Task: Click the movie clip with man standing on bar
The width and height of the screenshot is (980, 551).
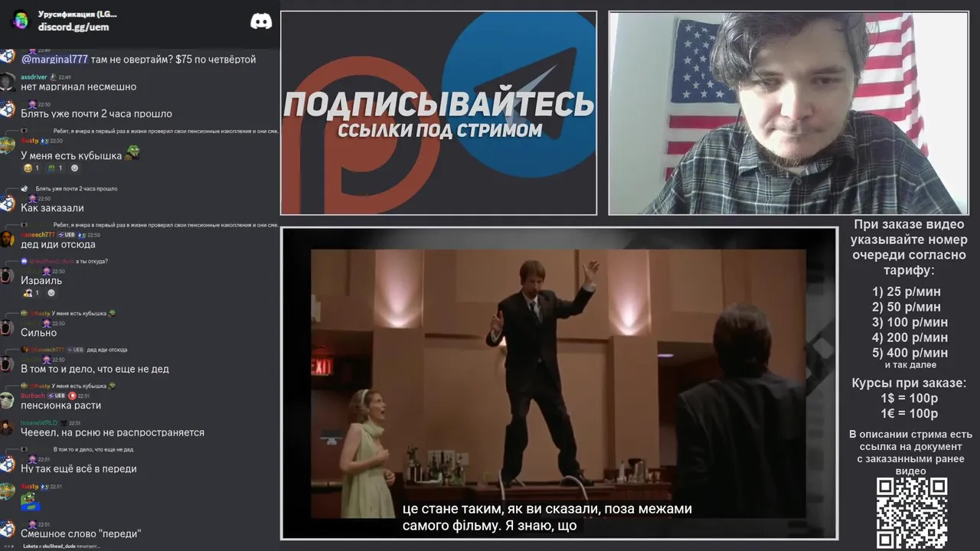Action: 558,383
